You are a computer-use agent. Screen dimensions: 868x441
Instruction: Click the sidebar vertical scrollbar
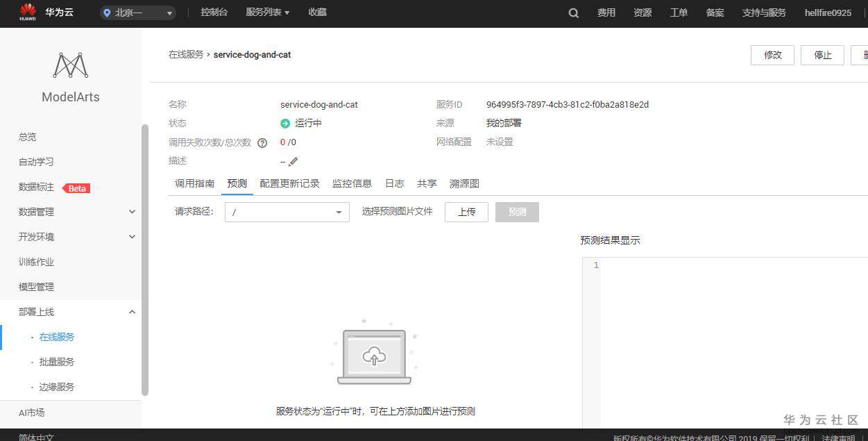tap(145, 260)
